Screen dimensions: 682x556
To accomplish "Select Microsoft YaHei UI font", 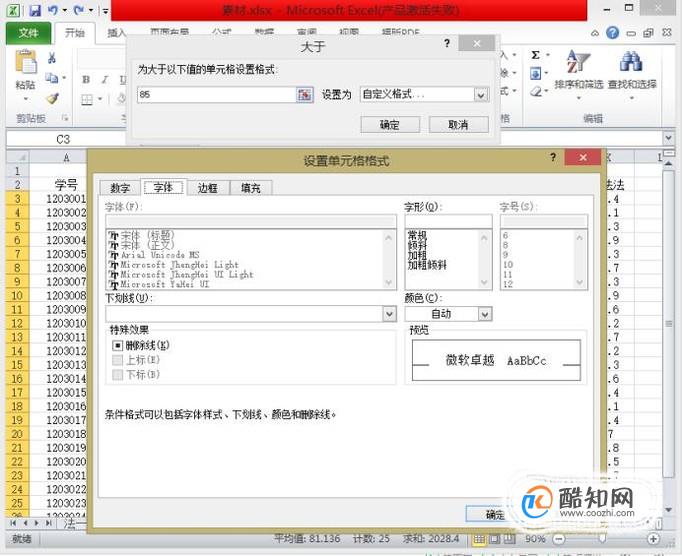I will (159, 284).
